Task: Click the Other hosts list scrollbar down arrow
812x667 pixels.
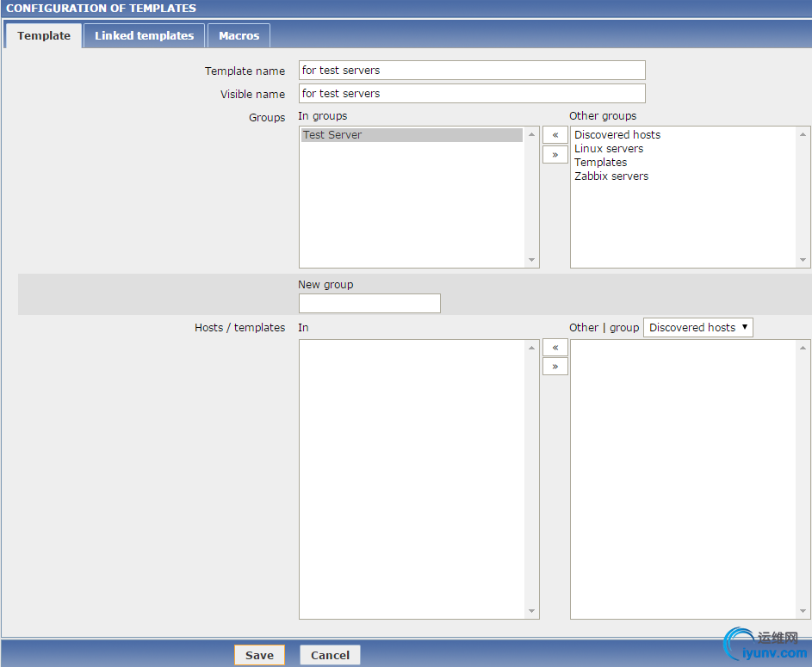Action: (x=803, y=611)
